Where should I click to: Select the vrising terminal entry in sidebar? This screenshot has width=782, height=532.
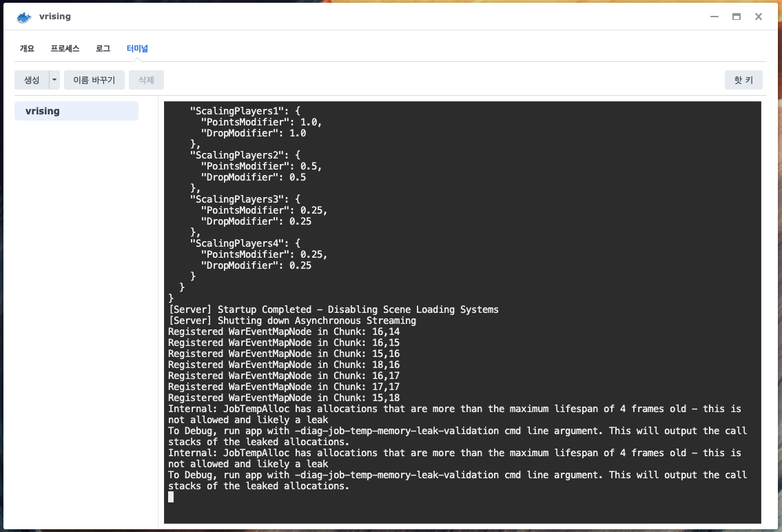coord(76,111)
